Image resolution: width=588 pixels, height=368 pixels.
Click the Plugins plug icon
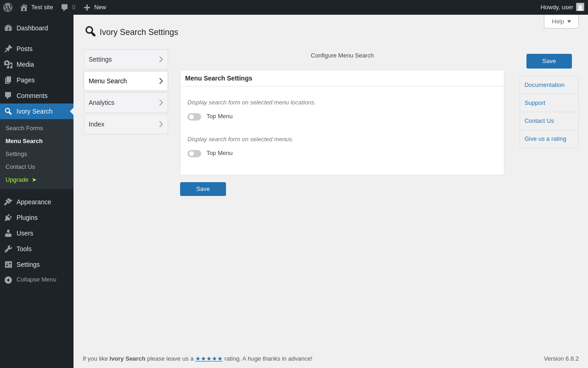8,218
